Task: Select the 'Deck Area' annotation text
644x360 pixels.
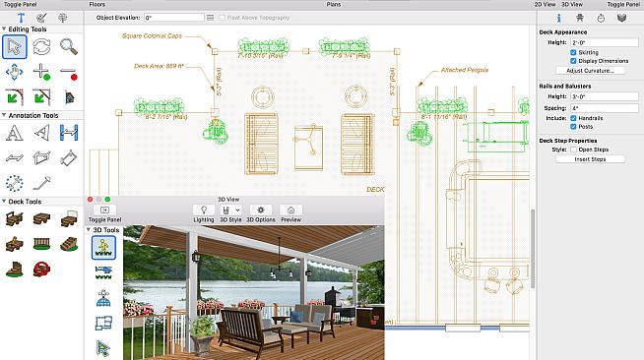Action: click(x=159, y=66)
